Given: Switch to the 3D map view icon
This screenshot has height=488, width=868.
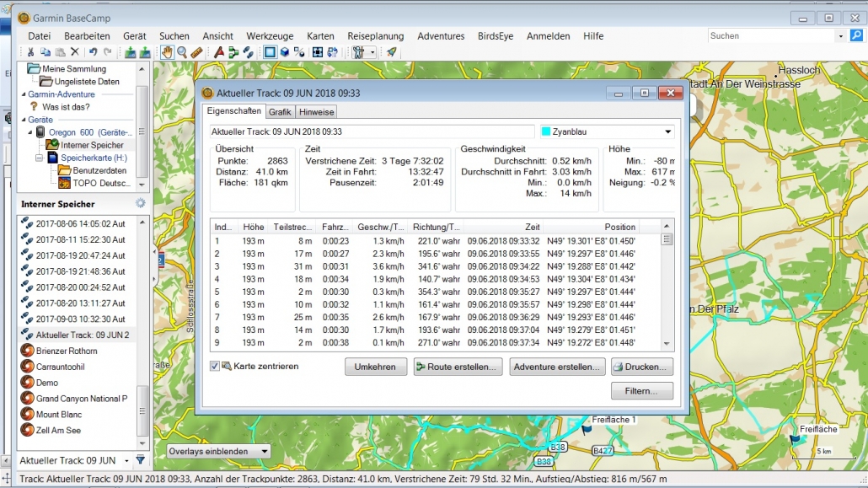Looking at the screenshot, I should pyautogui.click(x=285, y=52).
